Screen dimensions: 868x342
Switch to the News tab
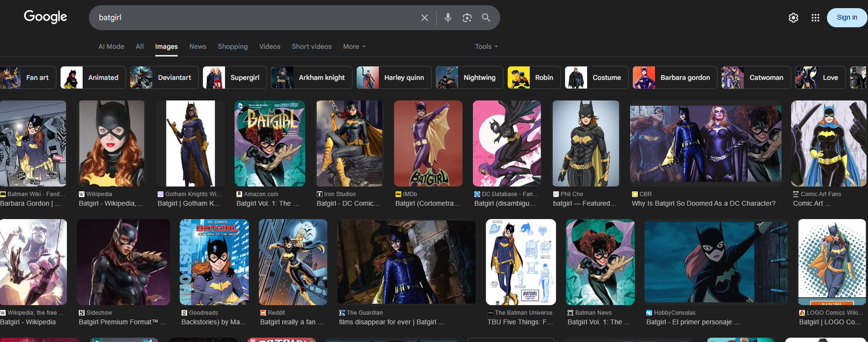point(198,46)
